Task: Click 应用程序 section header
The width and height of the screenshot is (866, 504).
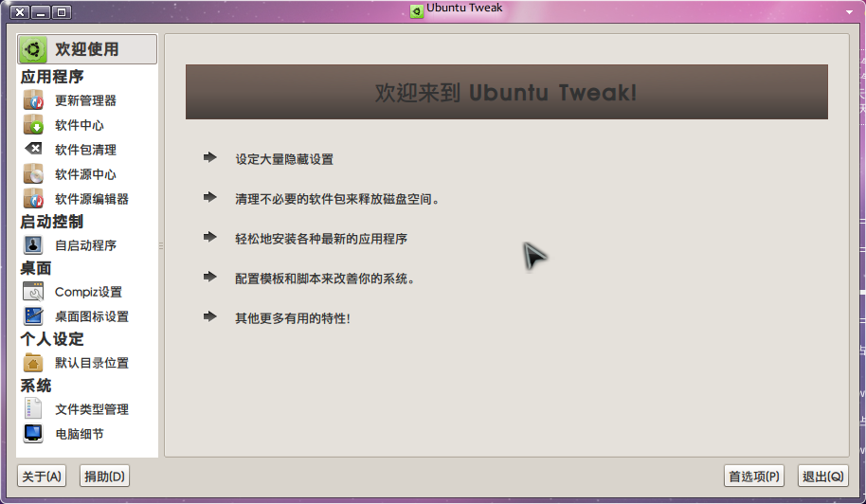Action: pos(52,77)
